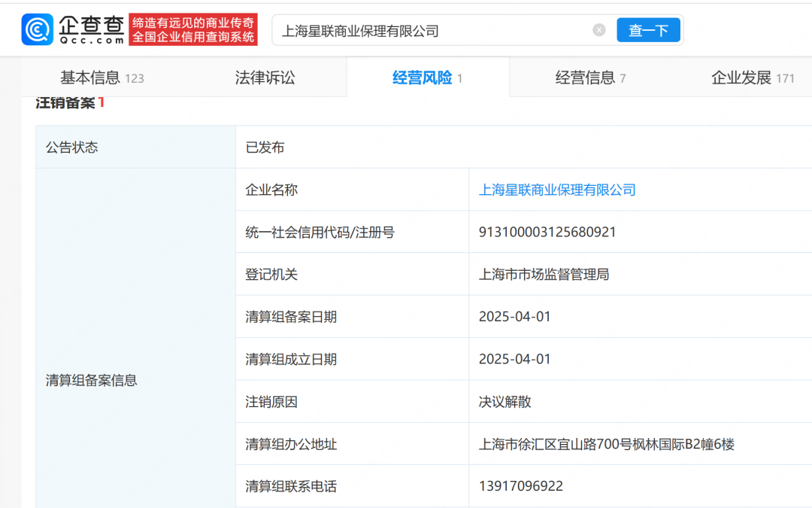
Task: Open the 上海星联商业保理有限公司 company link
Action: [557, 190]
